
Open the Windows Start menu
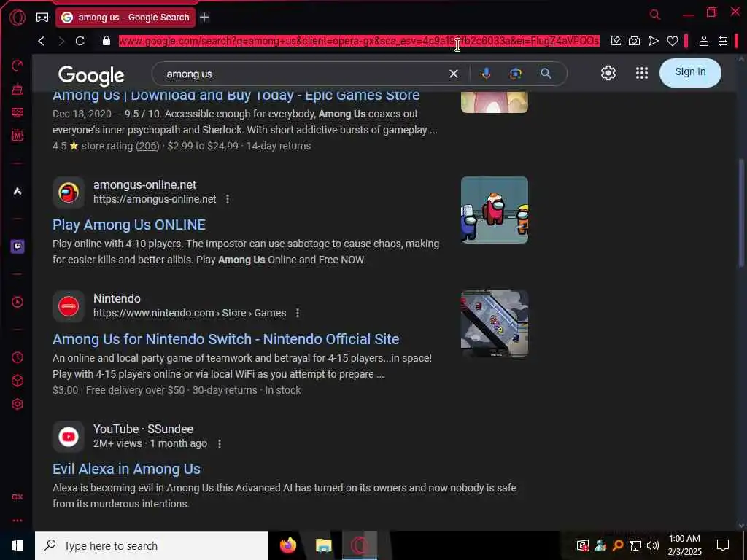[18, 545]
